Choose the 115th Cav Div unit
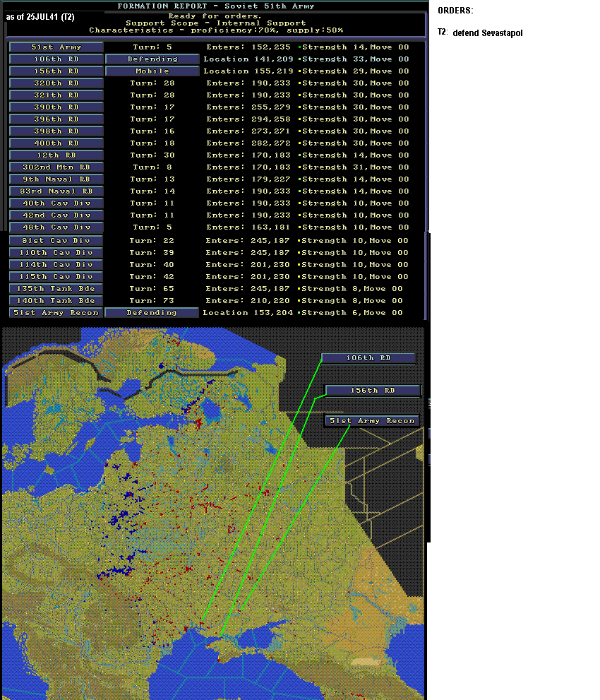This screenshot has width=600, height=700. click(56, 276)
